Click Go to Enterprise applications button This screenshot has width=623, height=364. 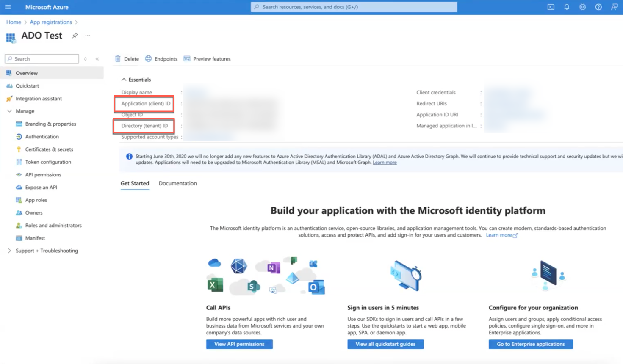point(531,344)
